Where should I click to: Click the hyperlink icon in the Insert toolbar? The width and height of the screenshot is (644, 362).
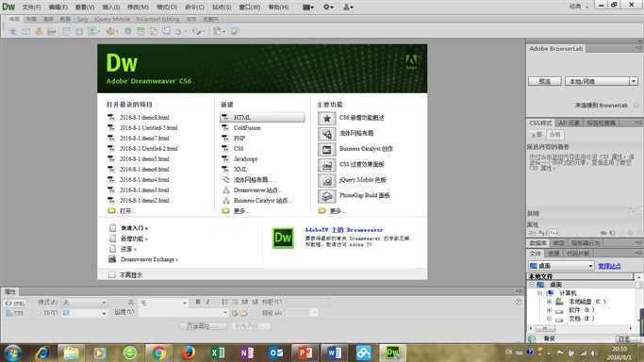tap(13, 32)
